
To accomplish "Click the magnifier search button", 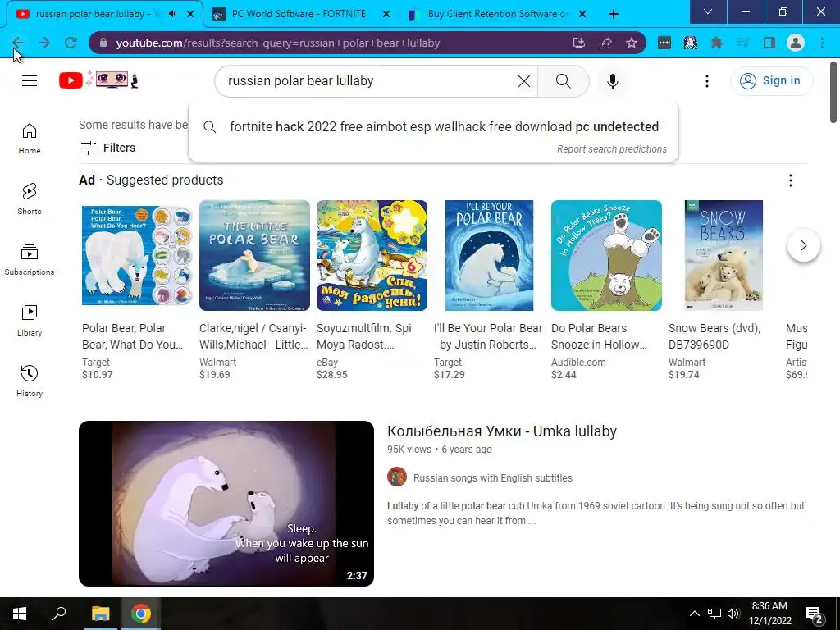I will tap(563, 81).
